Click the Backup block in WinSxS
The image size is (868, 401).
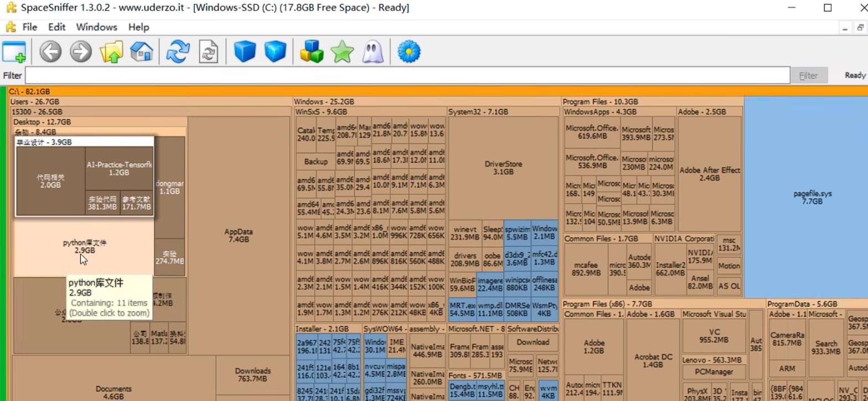point(316,162)
